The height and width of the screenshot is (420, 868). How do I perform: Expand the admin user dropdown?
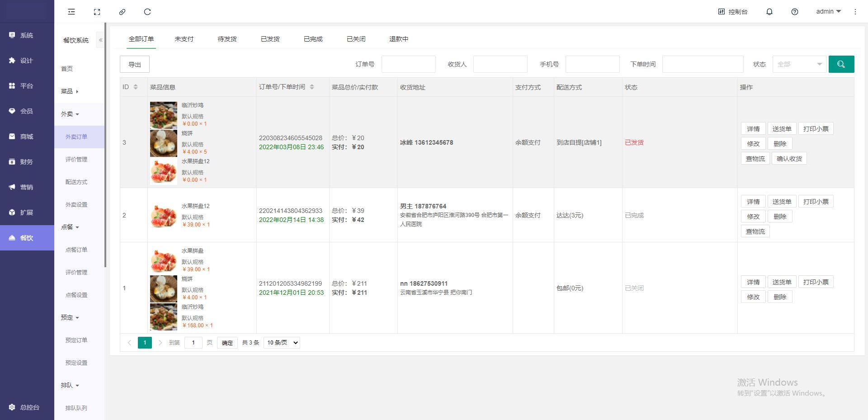coord(828,12)
